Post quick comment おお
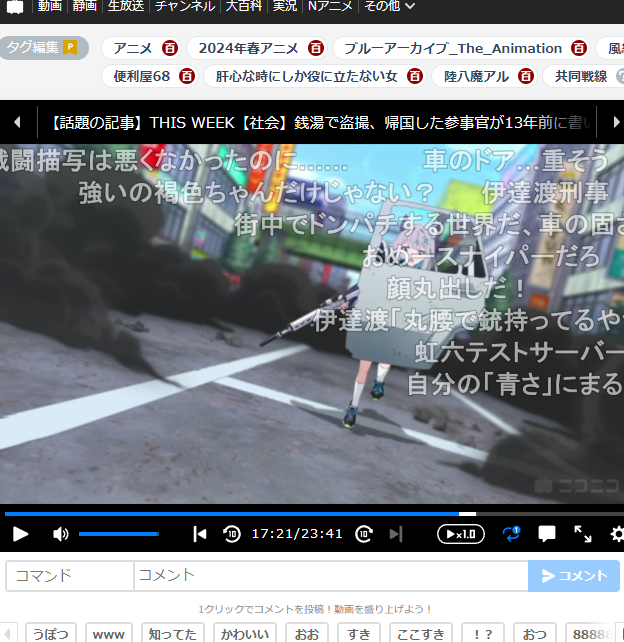624x642 pixels. click(x=307, y=634)
